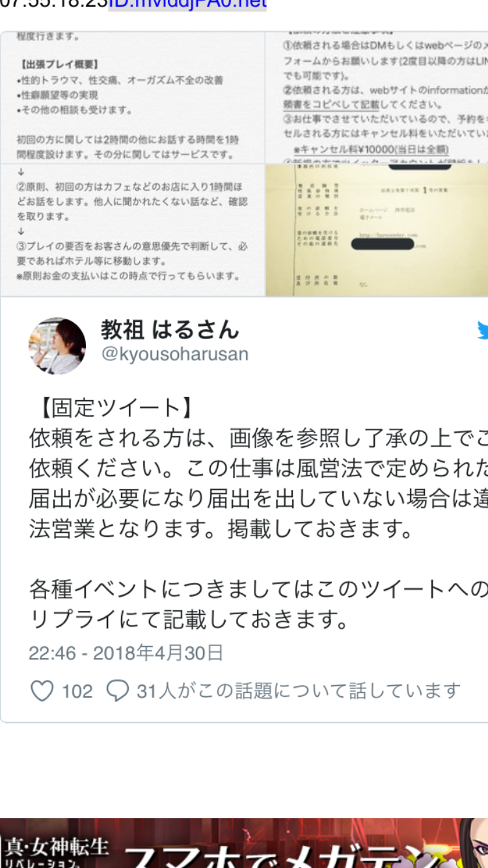Click the reply speech bubble icon
488x868 pixels.
118,690
